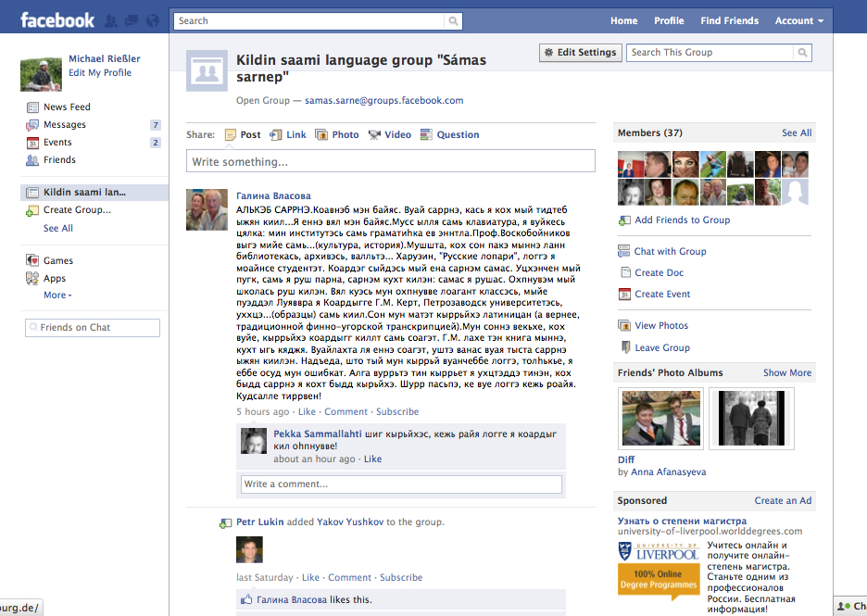
Task: Click the Friends icon in sidebar
Action: coord(32,160)
